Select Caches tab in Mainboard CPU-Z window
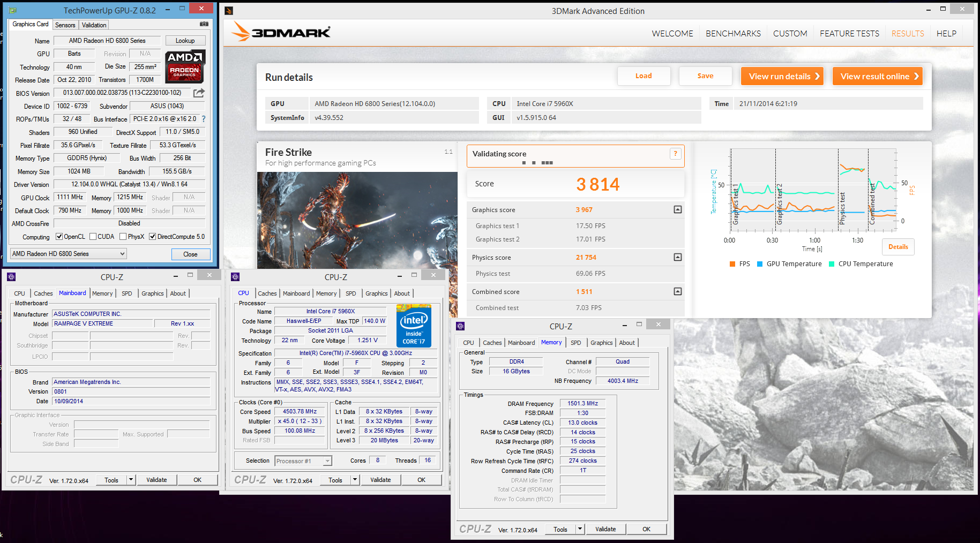Image resolution: width=980 pixels, height=543 pixels. [43, 293]
